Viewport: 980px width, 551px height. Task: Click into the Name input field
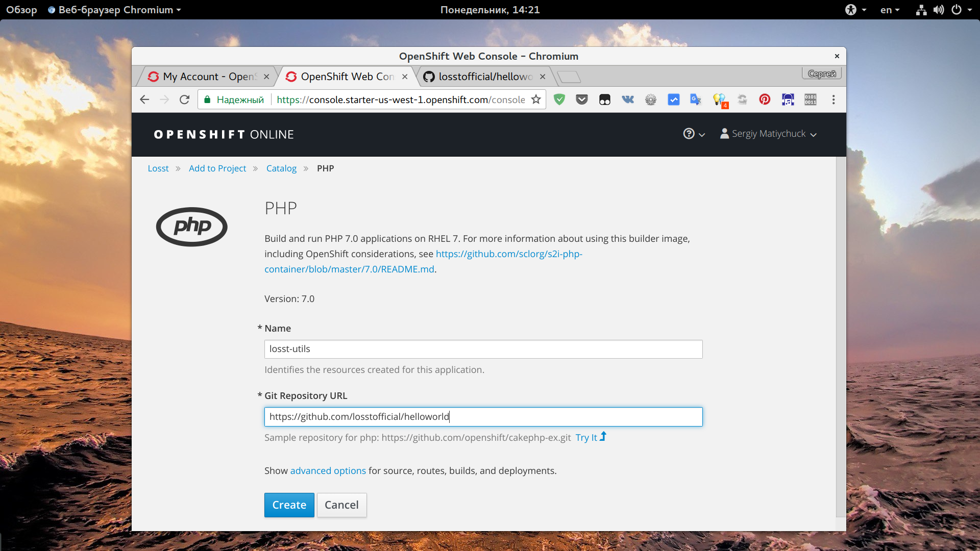click(x=483, y=349)
